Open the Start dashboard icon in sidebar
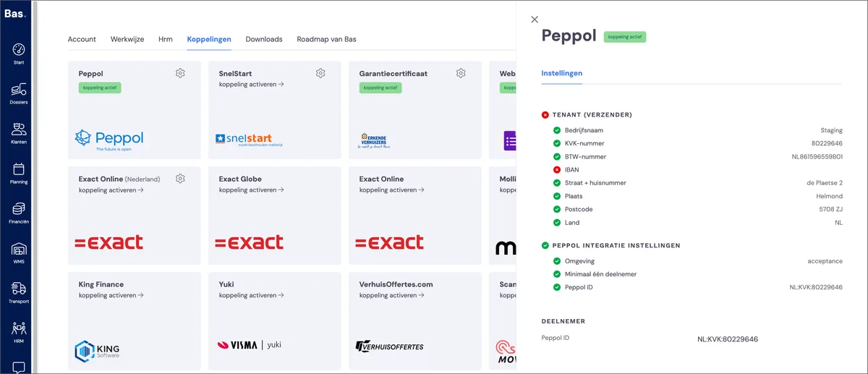The image size is (868, 374). click(x=19, y=50)
